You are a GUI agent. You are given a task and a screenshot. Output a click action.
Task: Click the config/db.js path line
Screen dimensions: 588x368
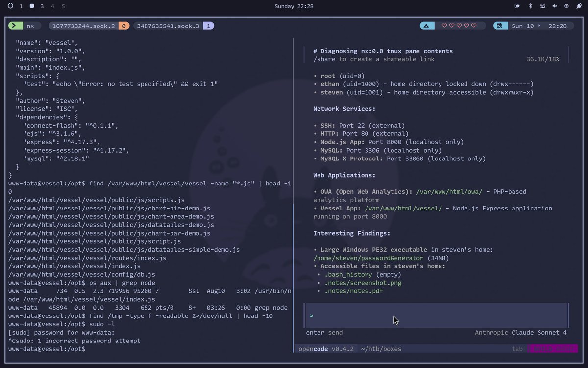click(x=82, y=275)
